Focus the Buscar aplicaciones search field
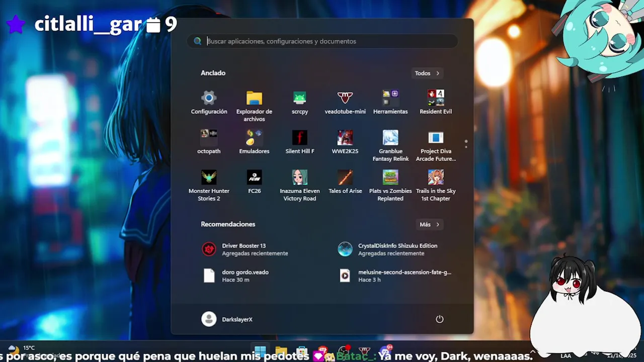Image resolution: width=644 pixels, height=362 pixels. point(322,41)
